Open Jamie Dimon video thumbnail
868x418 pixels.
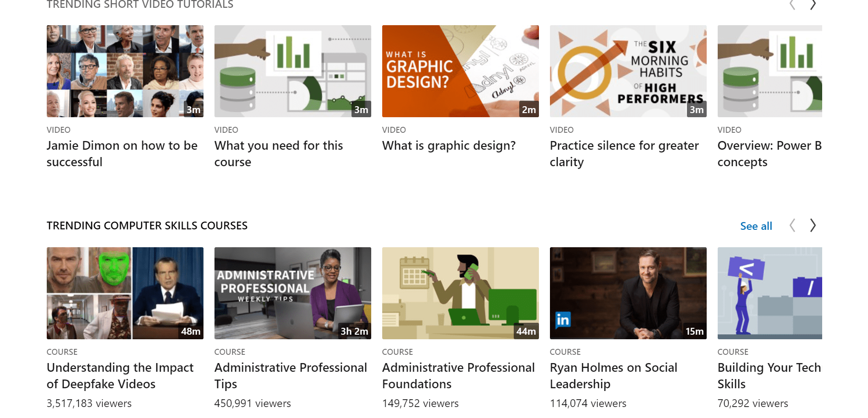[x=125, y=71]
